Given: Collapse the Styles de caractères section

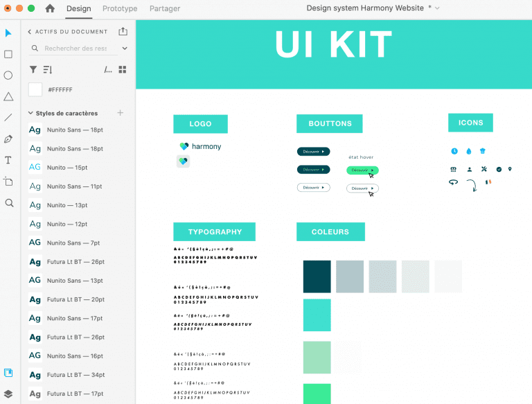Looking at the screenshot, I should pos(30,113).
